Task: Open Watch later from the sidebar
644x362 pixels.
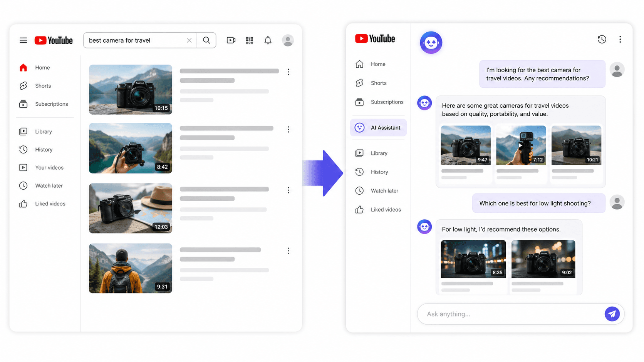Action: click(x=49, y=185)
